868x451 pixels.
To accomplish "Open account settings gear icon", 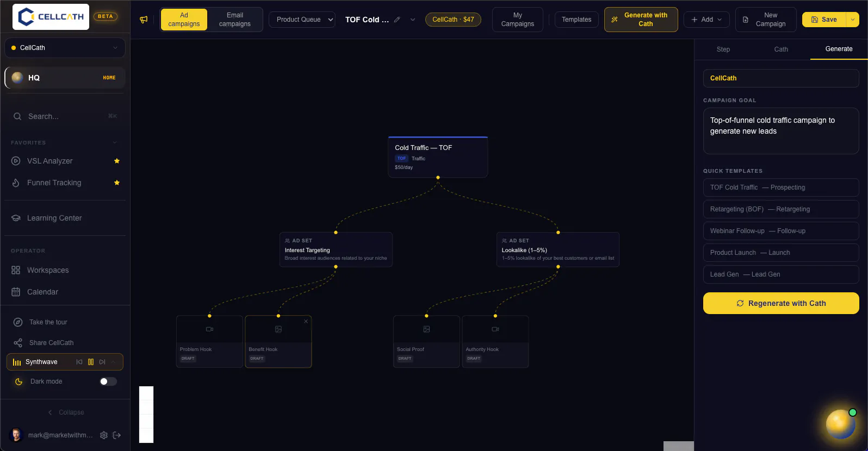I will [104, 435].
